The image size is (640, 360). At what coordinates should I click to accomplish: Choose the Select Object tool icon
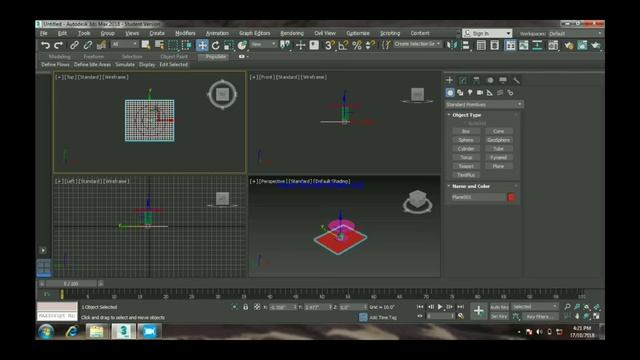point(146,45)
